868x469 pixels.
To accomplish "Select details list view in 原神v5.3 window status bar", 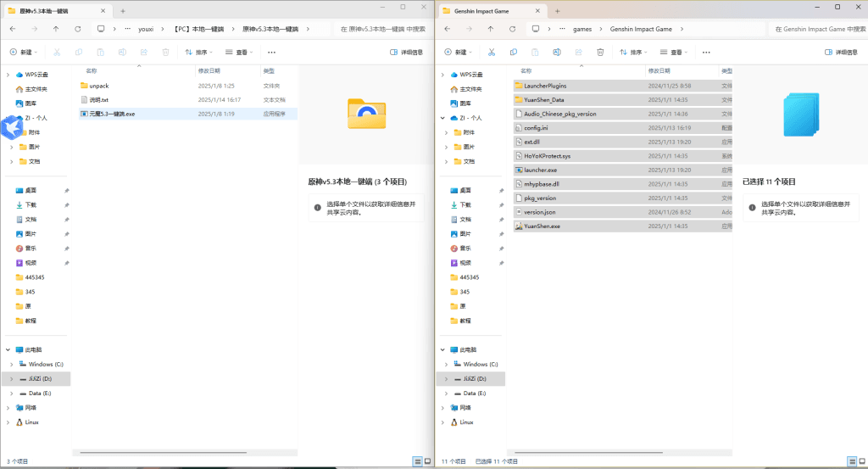I will tap(416, 461).
